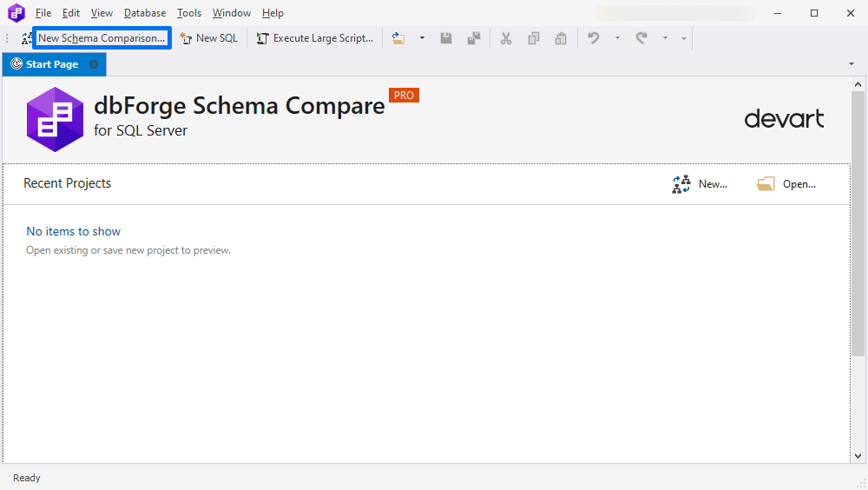
Task: Expand the Undo history dropdown
Action: (x=617, y=38)
